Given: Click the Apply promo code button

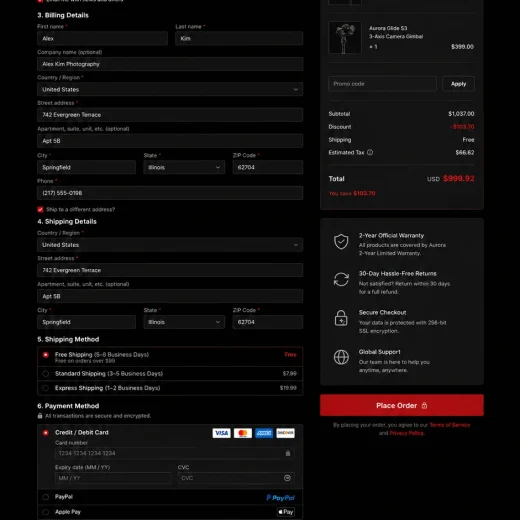Looking at the screenshot, I should pyautogui.click(x=458, y=84).
